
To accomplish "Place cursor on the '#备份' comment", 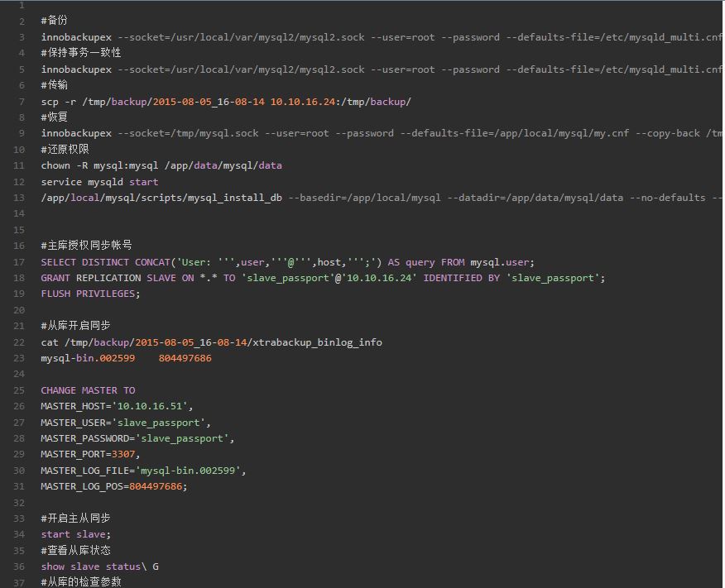I will [x=55, y=21].
